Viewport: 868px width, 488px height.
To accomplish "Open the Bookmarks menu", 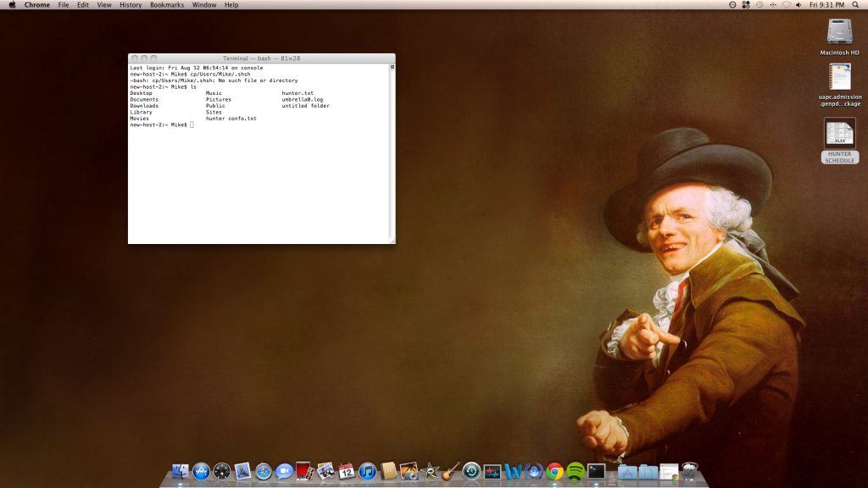I will point(167,5).
